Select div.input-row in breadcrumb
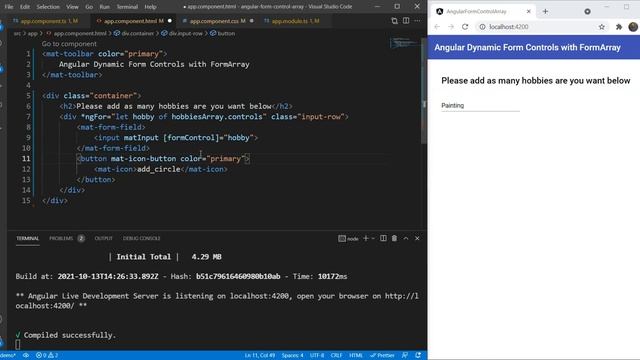This screenshot has width=640, height=360. coord(185,33)
